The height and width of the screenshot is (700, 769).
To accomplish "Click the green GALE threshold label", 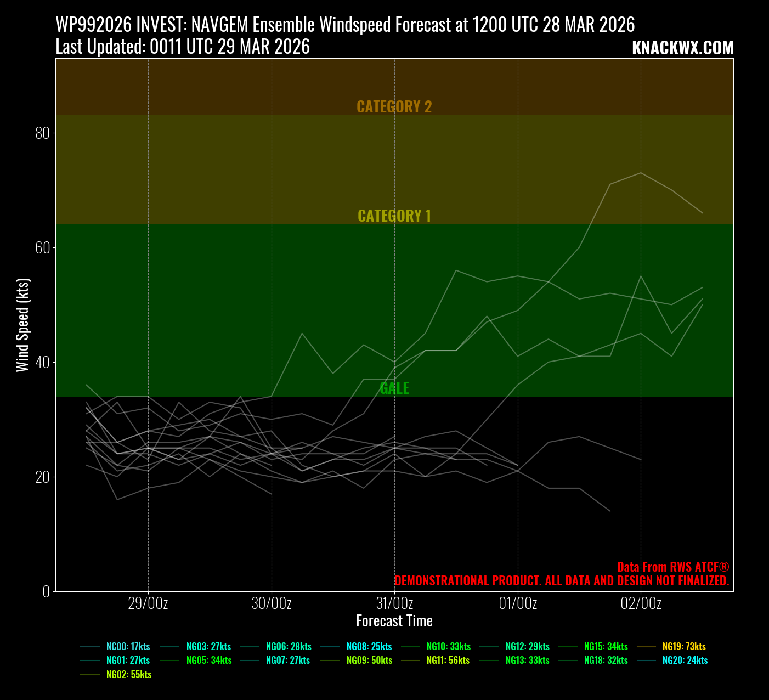I will point(394,388).
